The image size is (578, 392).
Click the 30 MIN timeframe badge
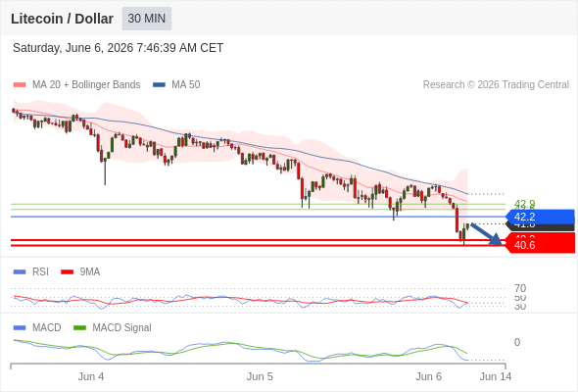pyautogui.click(x=147, y=19)
